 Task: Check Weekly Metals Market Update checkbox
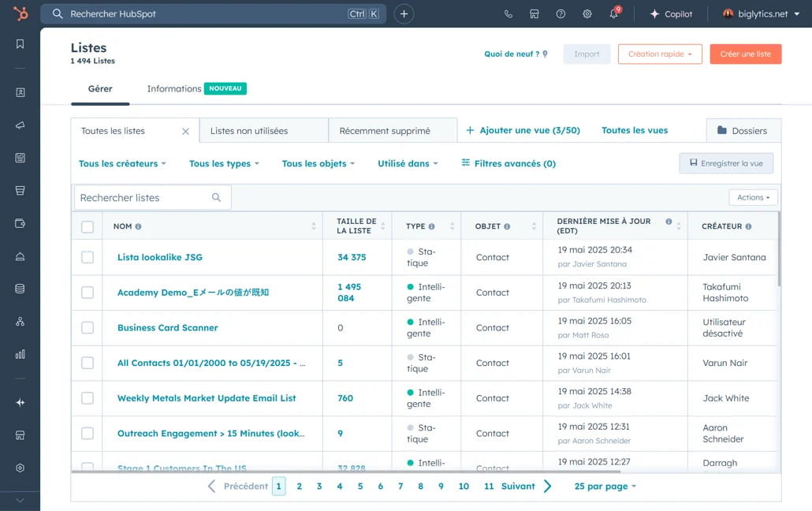click(88, 398)
